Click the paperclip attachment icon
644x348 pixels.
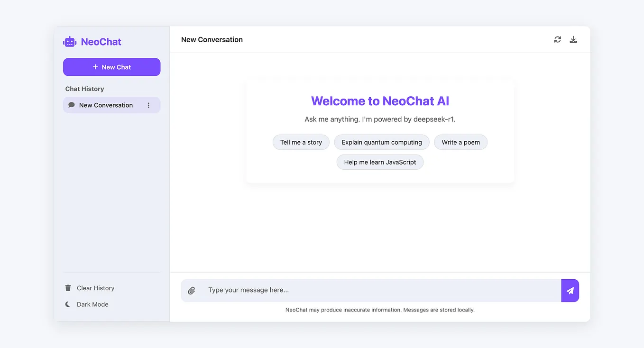[192, 290]
